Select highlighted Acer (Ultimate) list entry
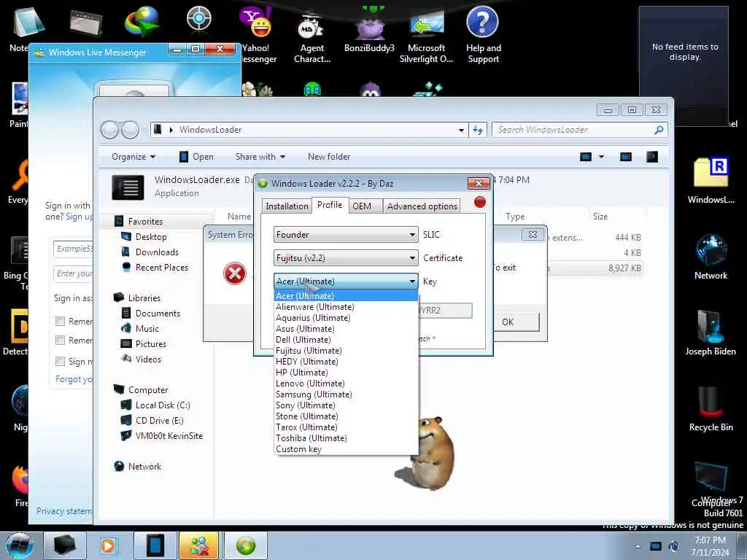747x560 pixels. point(347,296)
